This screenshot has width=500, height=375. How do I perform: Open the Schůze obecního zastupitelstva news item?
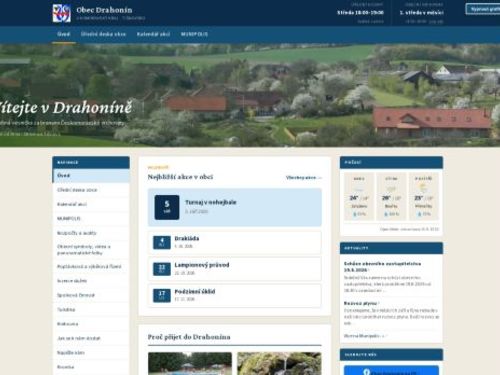pyautogui.click(x=382, y=267)
